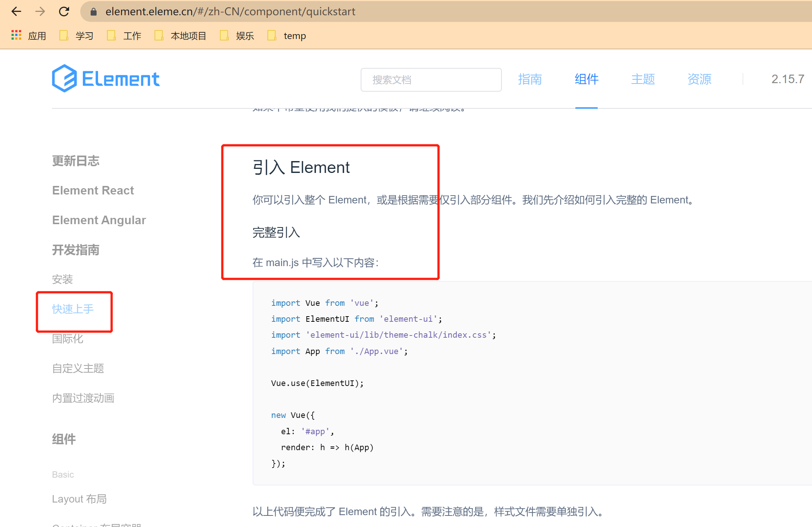Click the 组件 sidebar section title

point(64,439)
